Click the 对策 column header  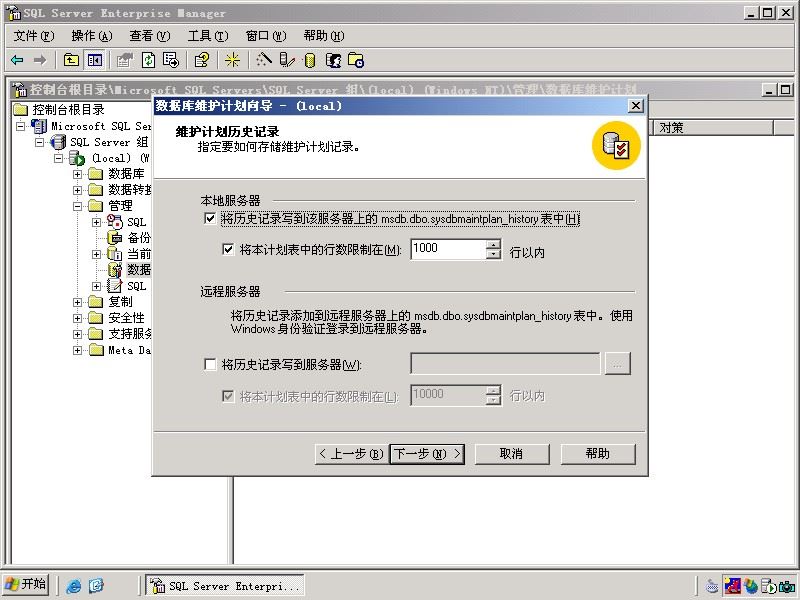tap(714, 128)
